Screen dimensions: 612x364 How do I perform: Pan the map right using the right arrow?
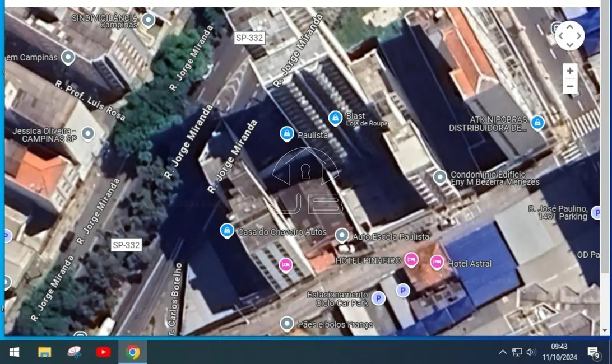[x=579, y=36]
